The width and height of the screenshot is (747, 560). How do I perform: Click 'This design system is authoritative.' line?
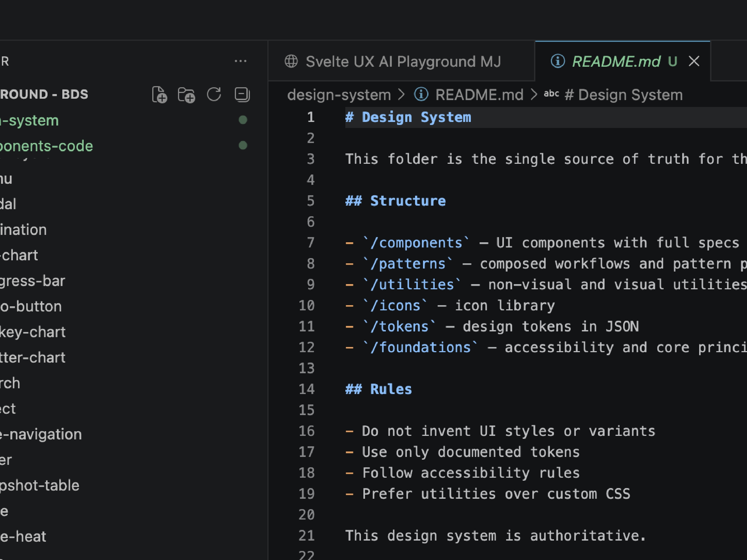496,536
